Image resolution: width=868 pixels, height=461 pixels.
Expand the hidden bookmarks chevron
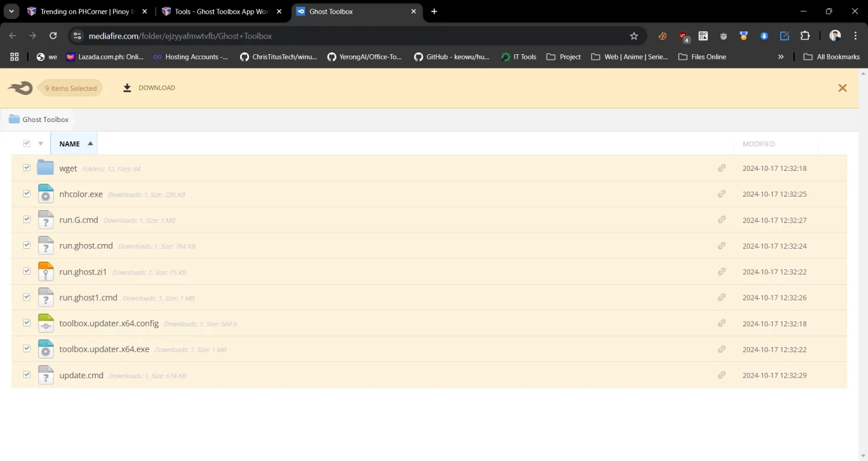781,57
